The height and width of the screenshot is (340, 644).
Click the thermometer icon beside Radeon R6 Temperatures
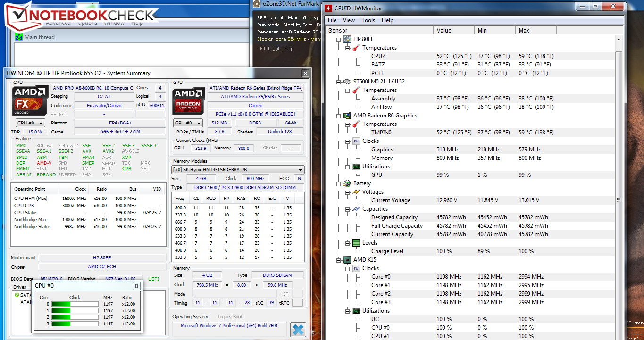[x=356, y=124]
